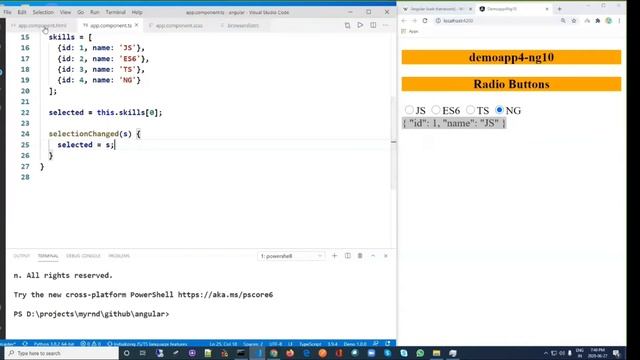640x360 pixels.
Task: Click the Ln 25, Col status bar entry
Action: (x=223, y=344)
